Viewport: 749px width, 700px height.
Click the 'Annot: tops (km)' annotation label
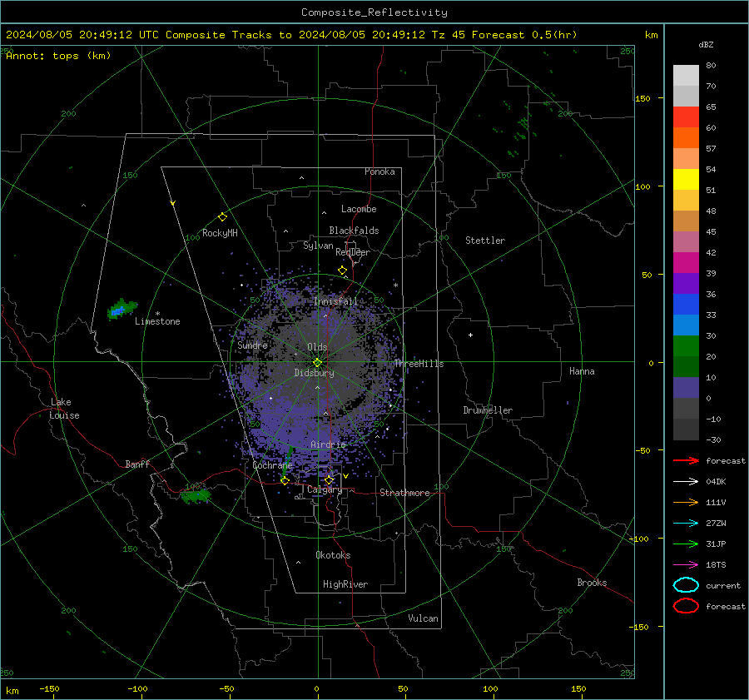pyautogui.click(x=58, y=56)
